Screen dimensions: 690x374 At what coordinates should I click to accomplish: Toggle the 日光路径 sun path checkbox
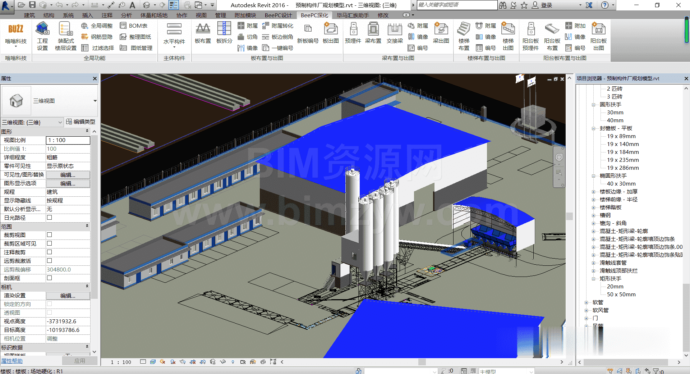49,217
